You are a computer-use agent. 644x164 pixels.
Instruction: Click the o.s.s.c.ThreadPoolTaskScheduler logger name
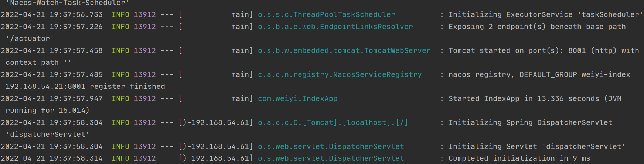327,15
